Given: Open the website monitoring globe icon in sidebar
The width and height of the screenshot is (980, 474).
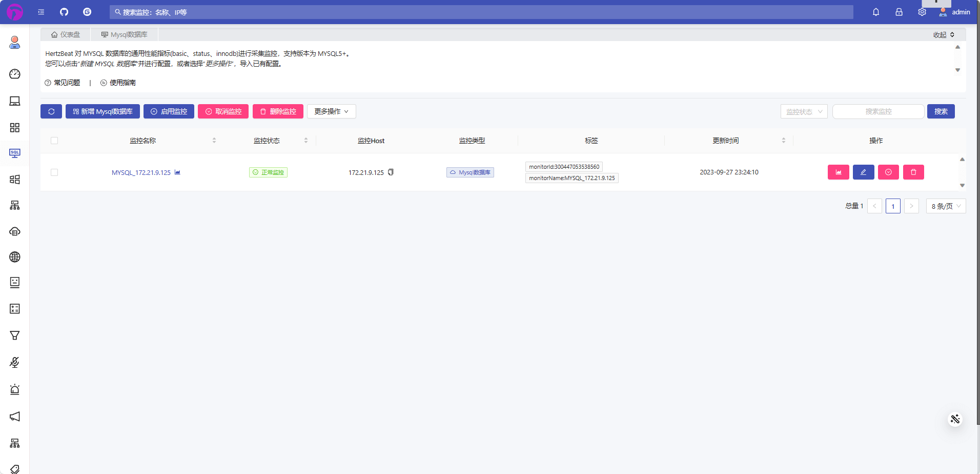Looking at the screenshot, I should 14,257.
